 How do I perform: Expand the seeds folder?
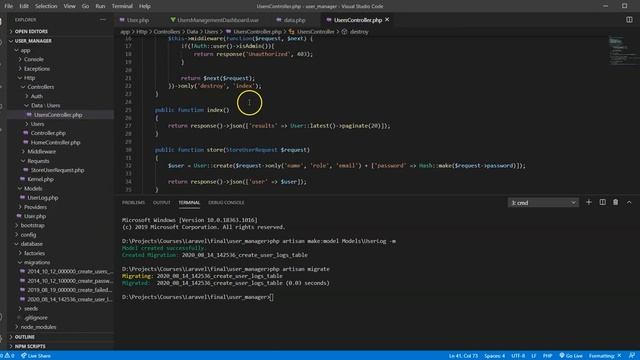31,309
